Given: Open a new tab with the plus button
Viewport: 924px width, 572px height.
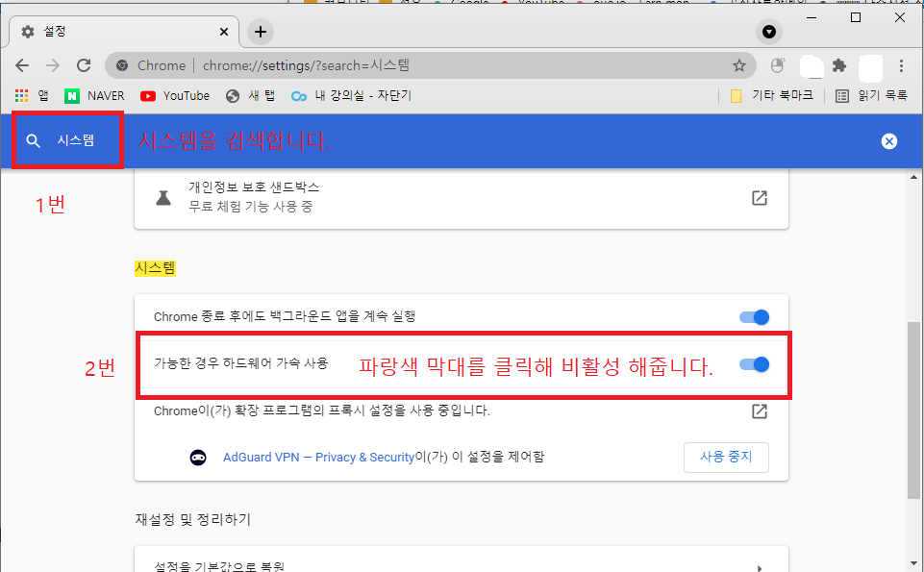Looking at the screenshot, I should coord(261,32).
